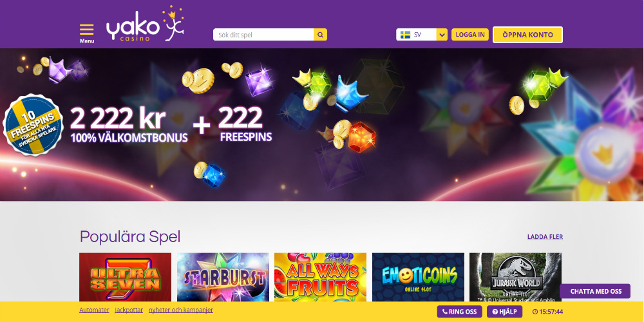Click the 'Sök ditt spel' search field

pos(263,35)
